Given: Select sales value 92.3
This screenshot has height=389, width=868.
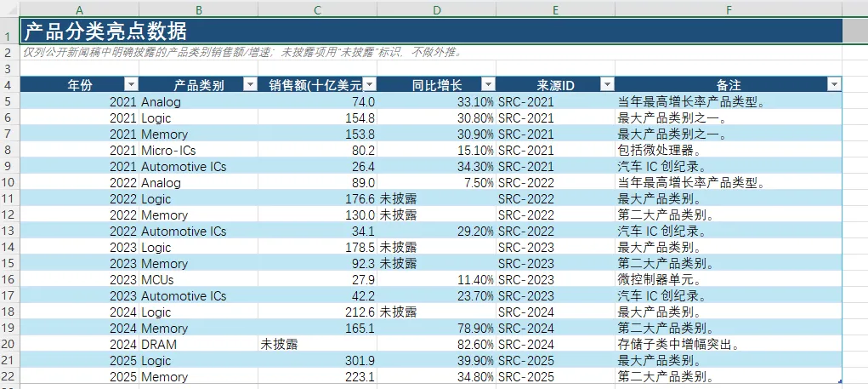Looking at the screenshot, I should click(x=317, y=263).
